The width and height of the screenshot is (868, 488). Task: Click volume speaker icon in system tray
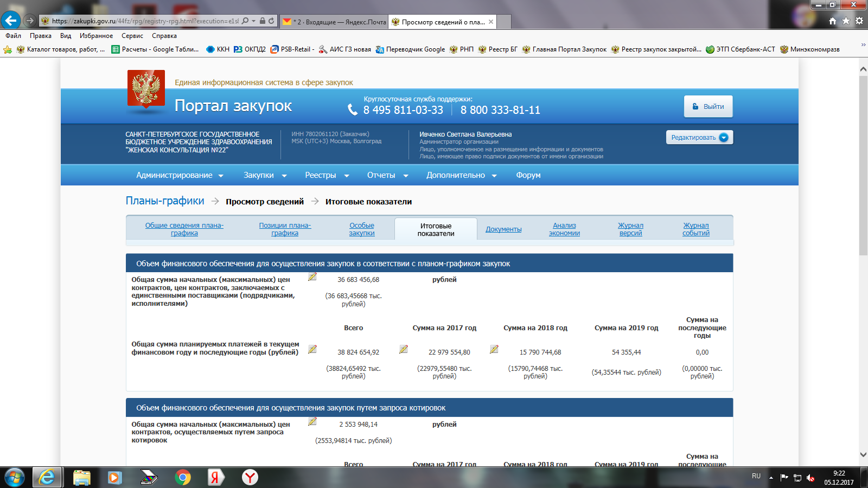(x=810, y=478)
